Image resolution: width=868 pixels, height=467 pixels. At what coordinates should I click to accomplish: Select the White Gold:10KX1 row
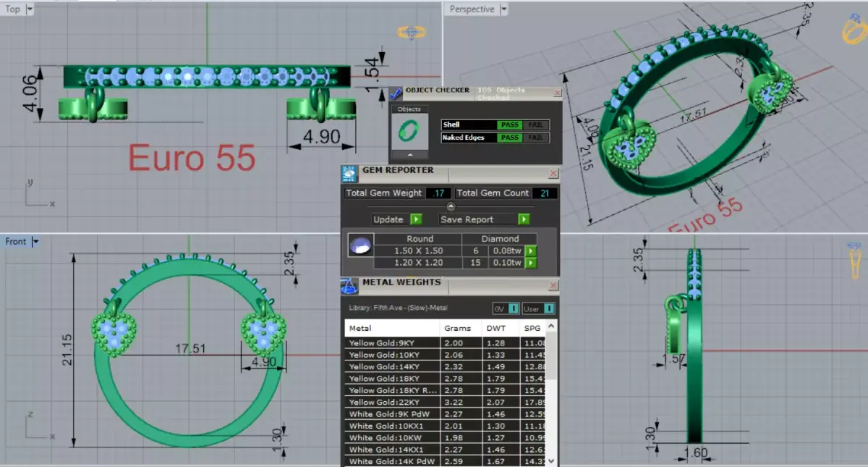pyautogui.click(x=445, y=426)
